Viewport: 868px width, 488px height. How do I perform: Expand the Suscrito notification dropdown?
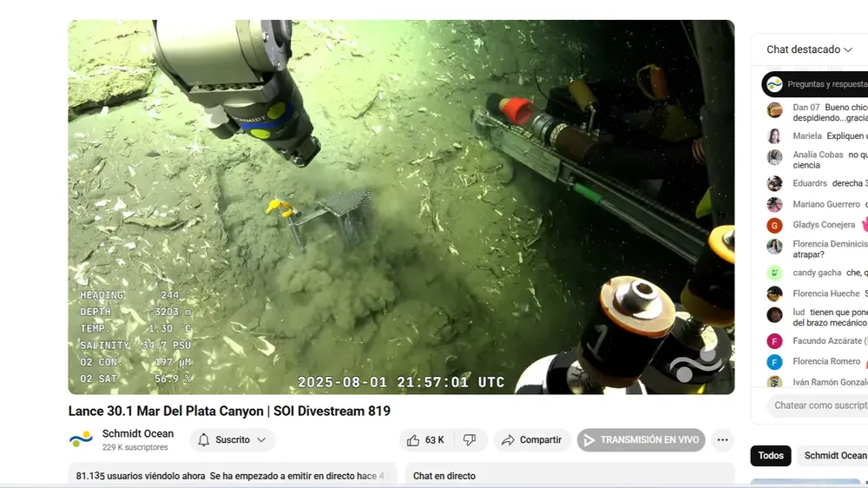click(x=232, y=440)
